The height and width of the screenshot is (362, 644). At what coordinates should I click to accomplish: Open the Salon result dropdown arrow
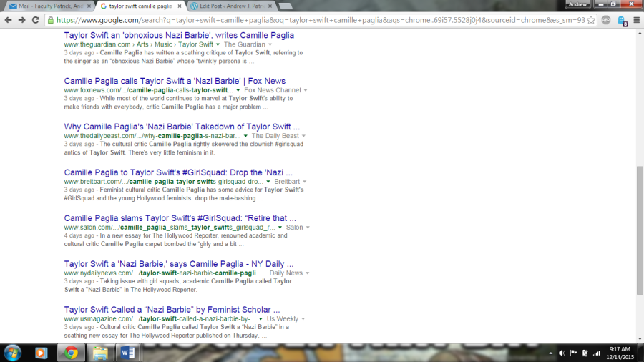coord(308,228)
